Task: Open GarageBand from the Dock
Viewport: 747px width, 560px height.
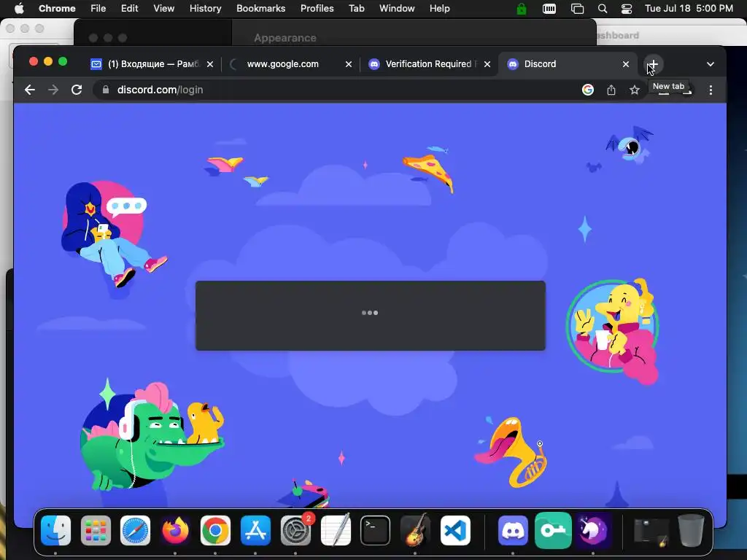Action: 415,530
